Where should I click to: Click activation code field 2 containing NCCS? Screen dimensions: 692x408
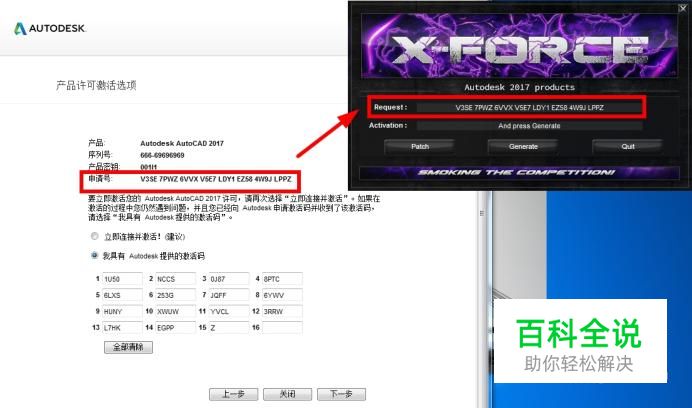(176, 279)
